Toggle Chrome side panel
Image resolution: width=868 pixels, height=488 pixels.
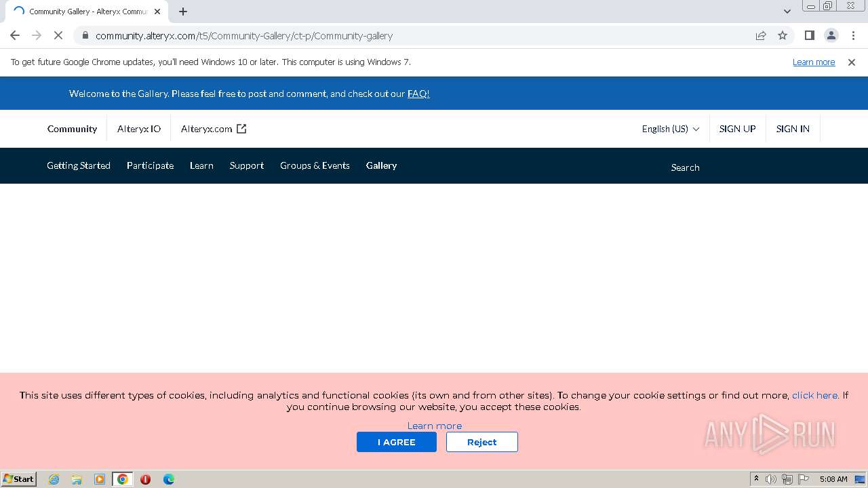[809, 35]
